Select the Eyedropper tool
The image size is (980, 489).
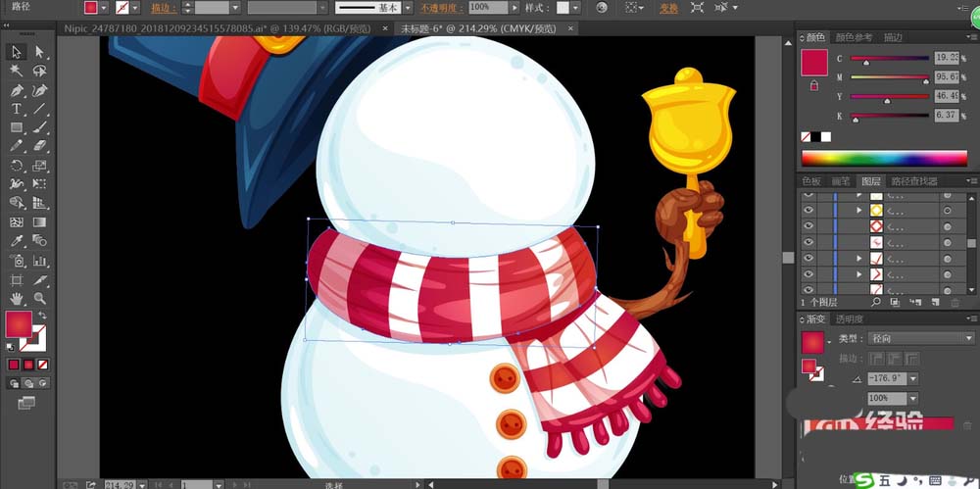[17, 241]
